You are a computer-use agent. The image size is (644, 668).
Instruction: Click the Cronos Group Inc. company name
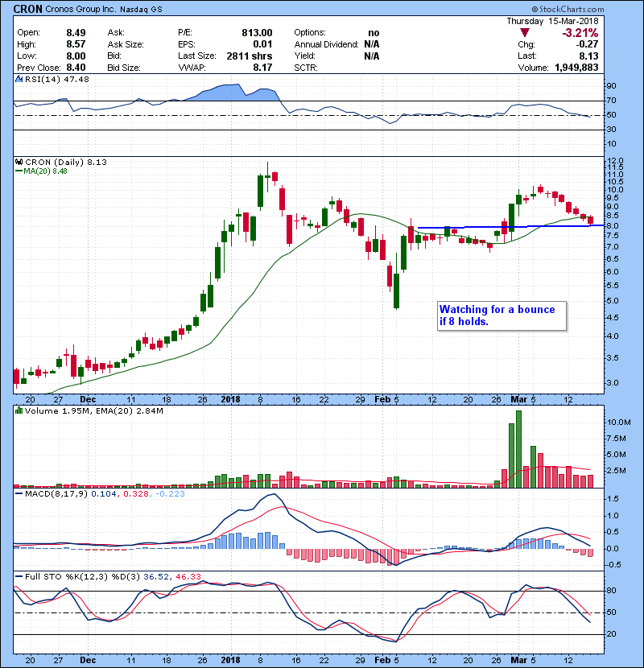pyautogui.click(x=80, y=10)
